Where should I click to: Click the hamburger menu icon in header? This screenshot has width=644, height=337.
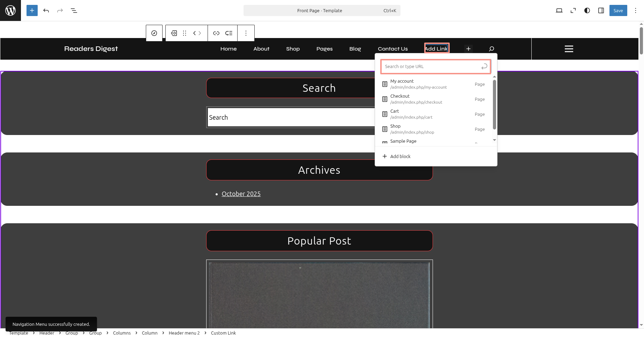click(x=569, y=49)
